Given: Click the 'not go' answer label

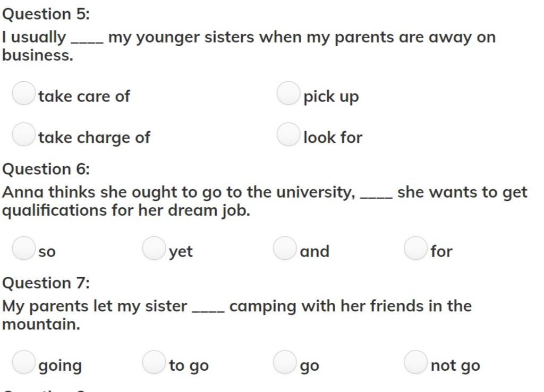Looking at the screenshot, I should (x=455, y=366).
